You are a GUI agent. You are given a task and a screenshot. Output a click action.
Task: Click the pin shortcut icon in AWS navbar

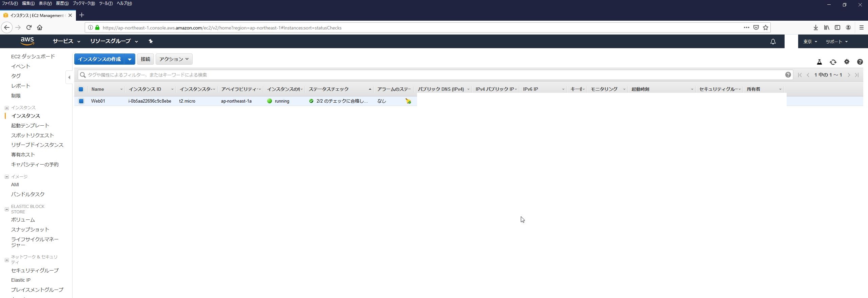[x=151, y=41]
